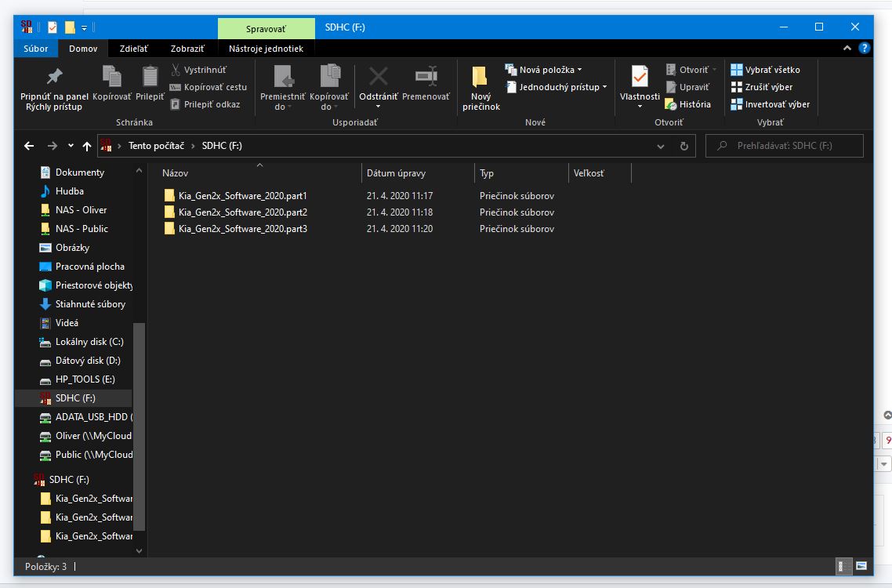Open NAS - Public in navigation pane

(74, 229)
